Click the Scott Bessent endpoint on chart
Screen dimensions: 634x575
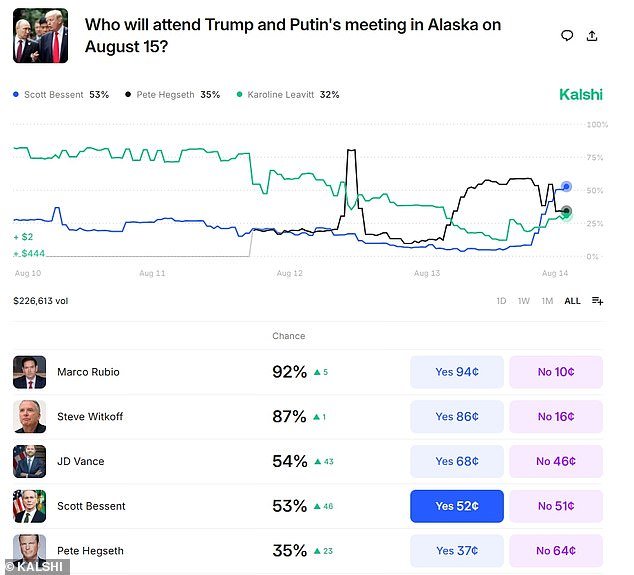tap(566, 186)
